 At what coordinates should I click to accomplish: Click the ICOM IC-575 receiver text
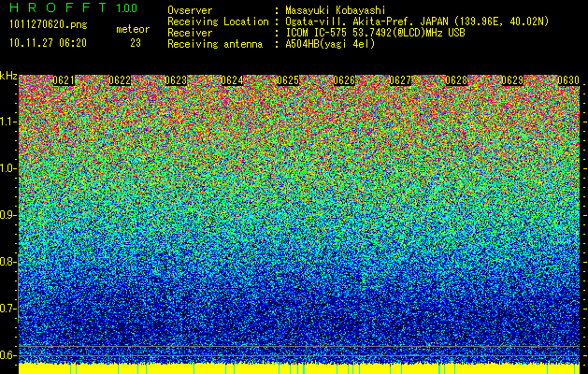pos(376,33)
